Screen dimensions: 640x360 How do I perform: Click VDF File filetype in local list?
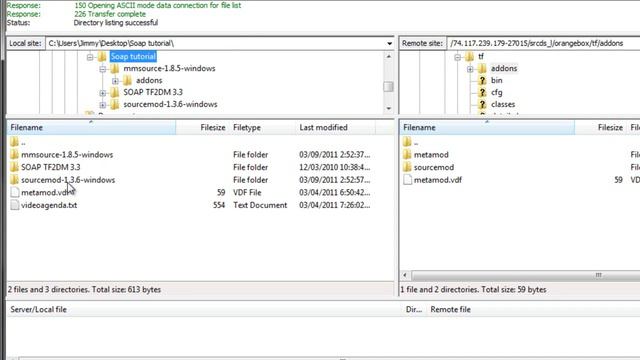[247, 193]
